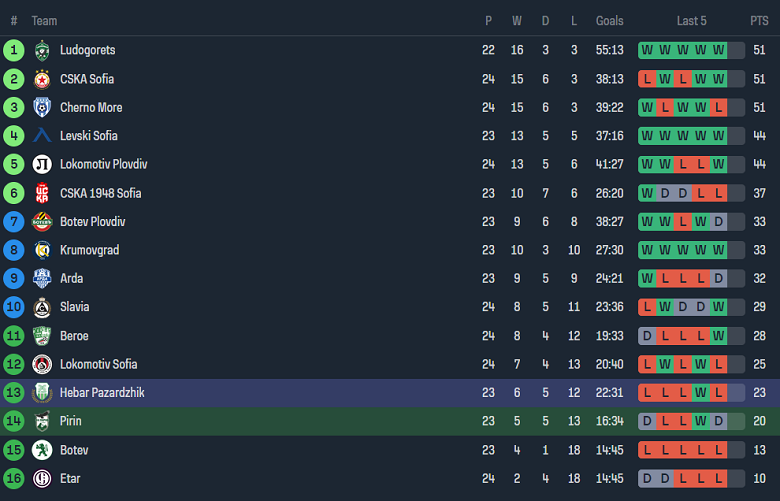
Task: Click Botev's first loss result box
Action: (647, 450)
